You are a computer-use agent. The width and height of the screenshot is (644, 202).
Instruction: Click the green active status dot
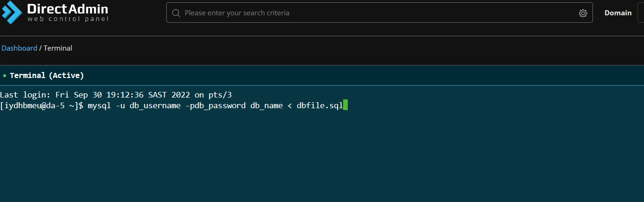tap(5, 75)
